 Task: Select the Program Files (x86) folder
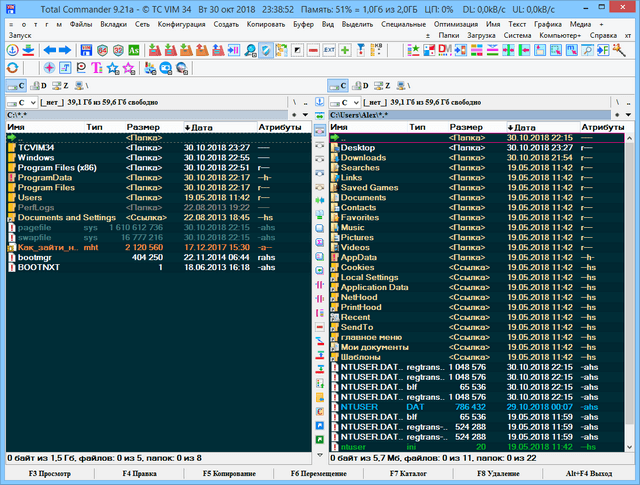click(56, 167)
